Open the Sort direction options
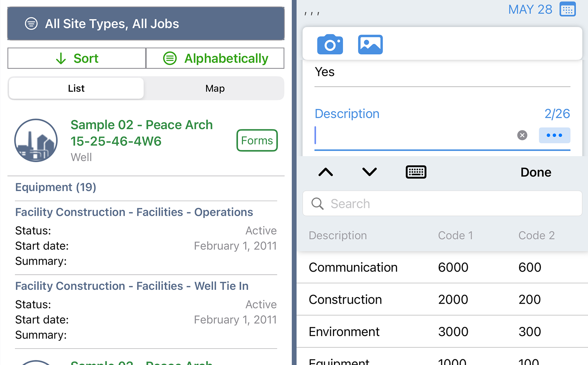 point(76,58)
